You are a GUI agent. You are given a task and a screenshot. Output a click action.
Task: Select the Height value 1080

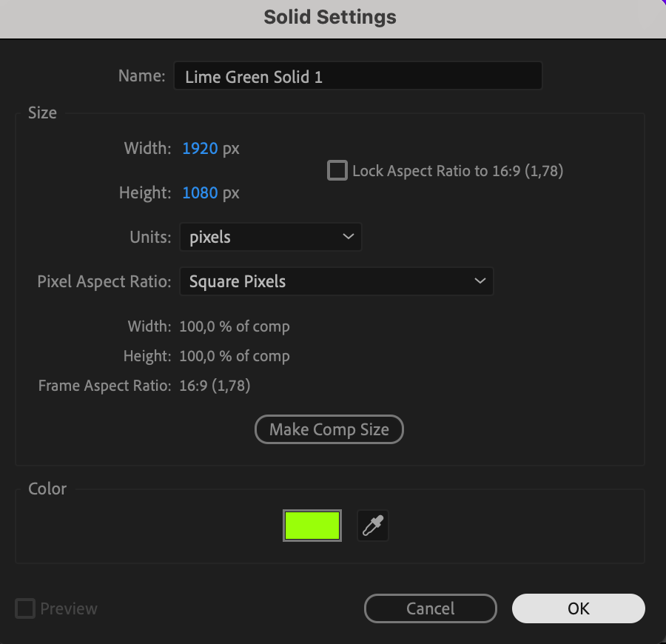pos(200,193)
